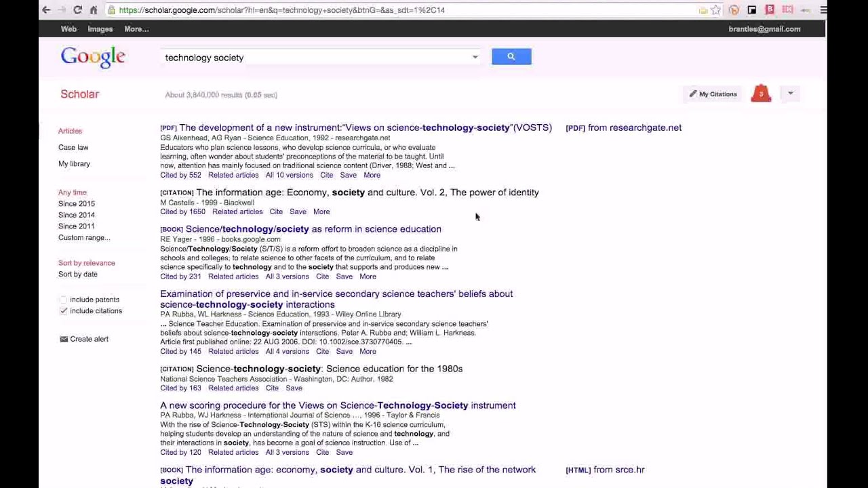Screen dimensions: 868x488
Task: Click the blue search magnifier button
Action: [x=511, y=57]
